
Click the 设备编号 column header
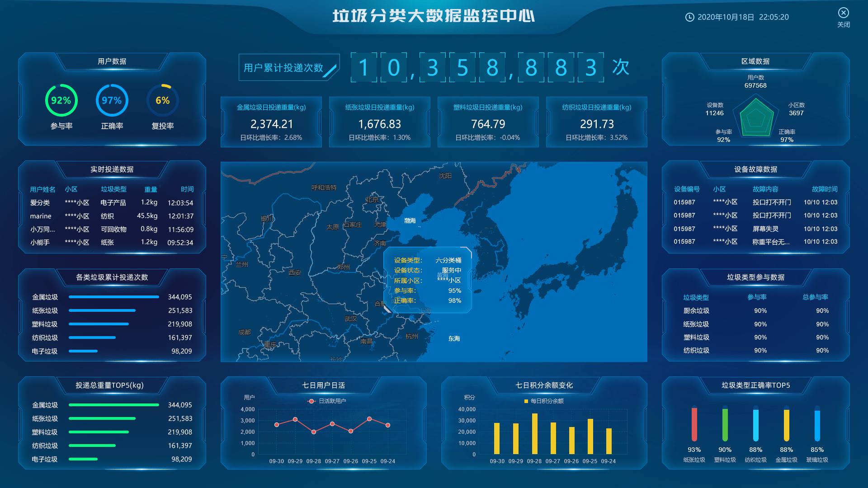pyautogui.click(x=687, y=189)
